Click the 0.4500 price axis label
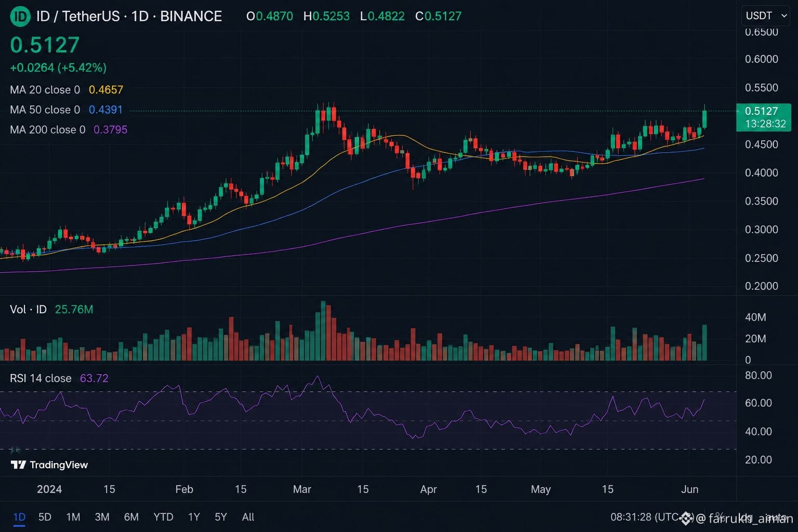Screen dimensions: 798x532 [762, 144]
